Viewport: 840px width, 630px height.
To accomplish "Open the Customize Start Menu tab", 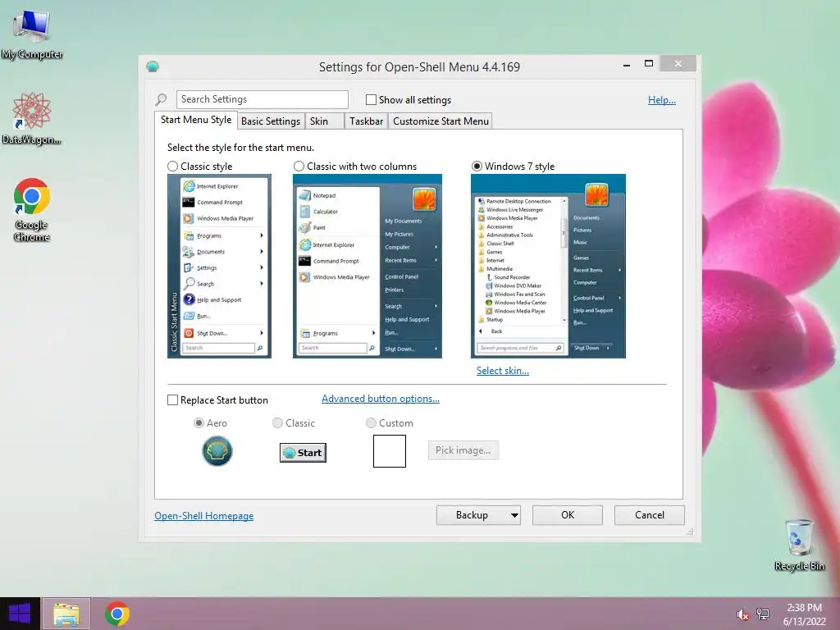I will click(x=441, y=121).
